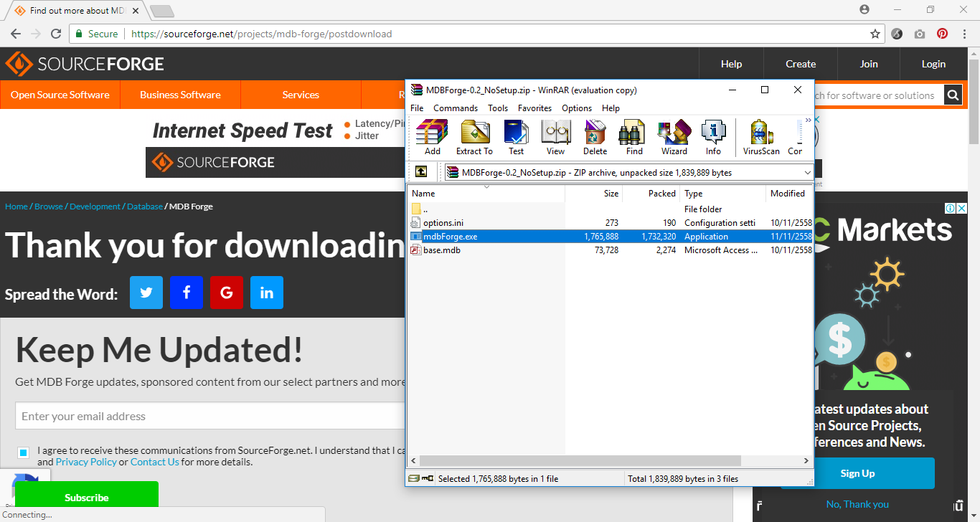Run VirusScan on the archive
The width and height of the screenshot is (980, 522).
click(760, 137)
